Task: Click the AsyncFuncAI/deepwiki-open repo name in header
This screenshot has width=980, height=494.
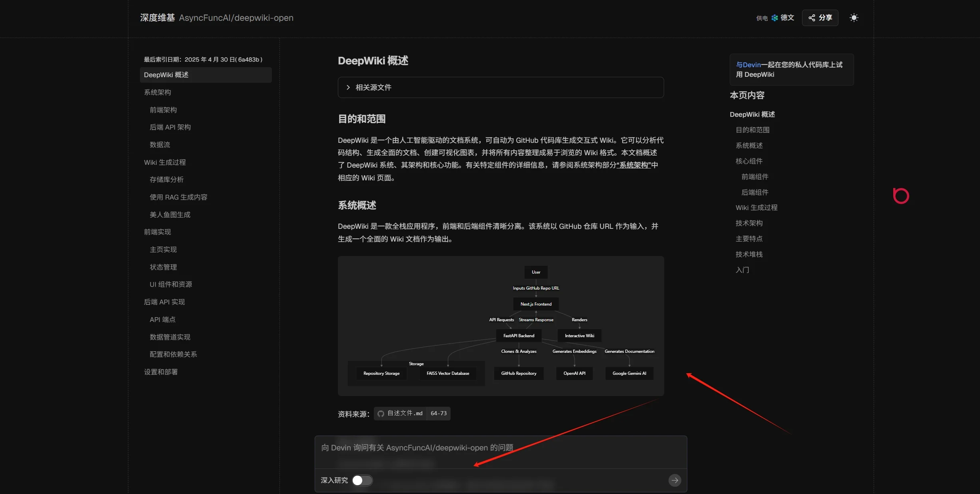Action: pos(236,18)
